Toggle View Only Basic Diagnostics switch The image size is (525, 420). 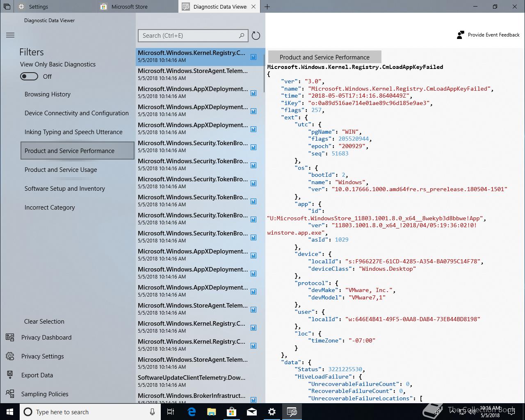(x=29, y=76)
